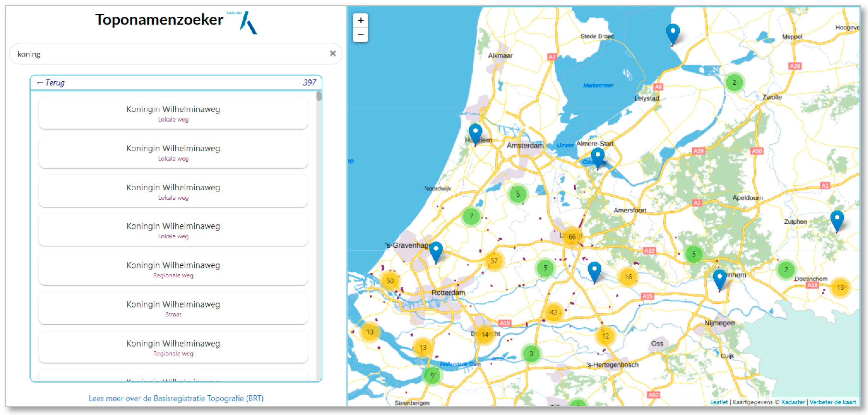This screenshot has height=415, width=868.
Task: Select the first Koningin Wilhelminaweg result
Action: 173,113
